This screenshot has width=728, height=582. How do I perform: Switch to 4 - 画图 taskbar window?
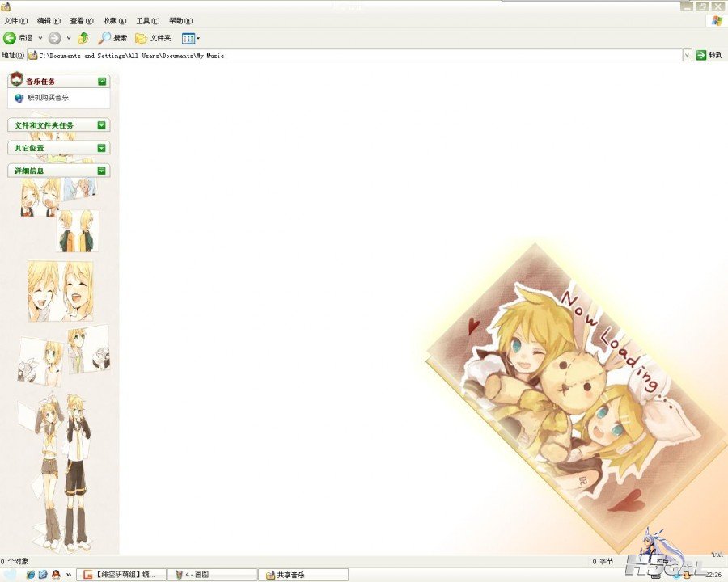coord(212,575)
